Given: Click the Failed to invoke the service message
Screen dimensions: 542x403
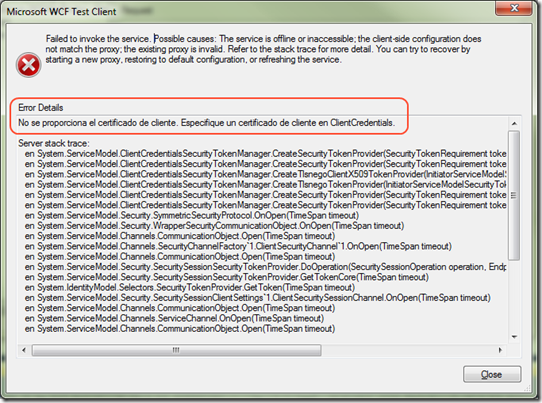Looking at the screenshot, I should (x=263, y=49).
